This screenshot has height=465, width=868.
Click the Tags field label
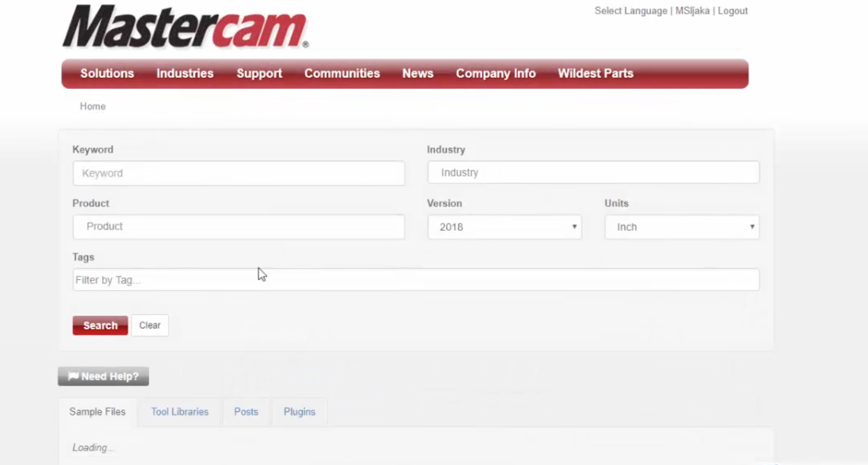(x=83, y=257)
